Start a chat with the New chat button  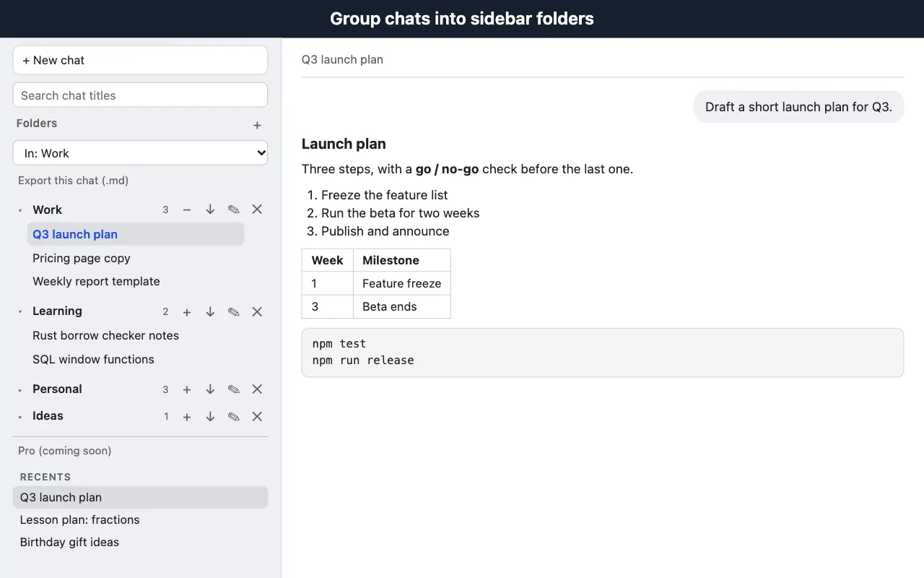(140, 60)
